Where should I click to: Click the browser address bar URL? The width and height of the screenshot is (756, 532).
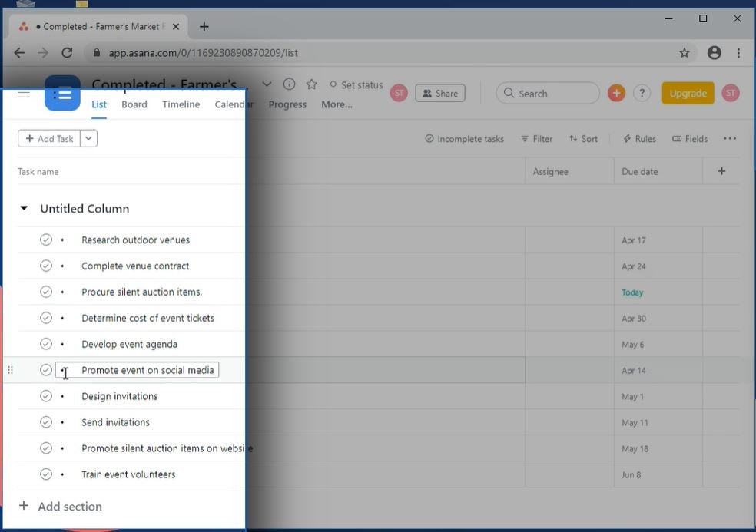[203, 53]
